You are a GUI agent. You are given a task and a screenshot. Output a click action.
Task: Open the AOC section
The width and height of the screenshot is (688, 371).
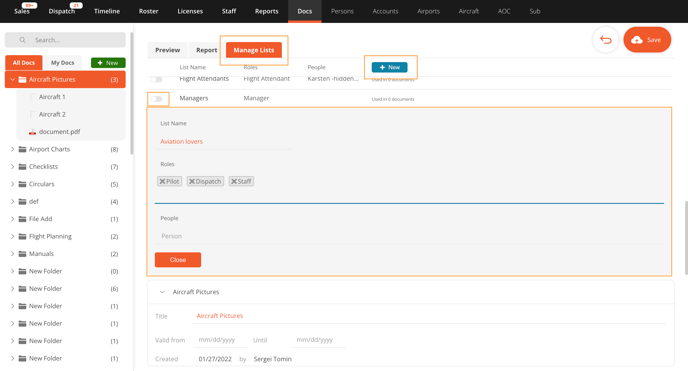point(504,11)
